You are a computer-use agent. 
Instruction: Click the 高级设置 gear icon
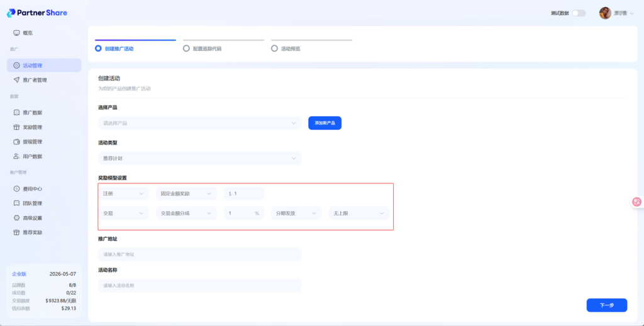click(x=16, y=218)
